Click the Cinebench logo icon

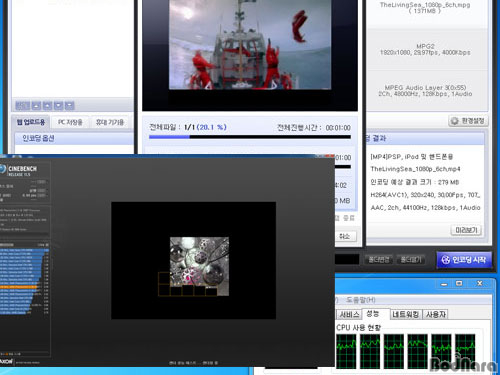[3, 169]
